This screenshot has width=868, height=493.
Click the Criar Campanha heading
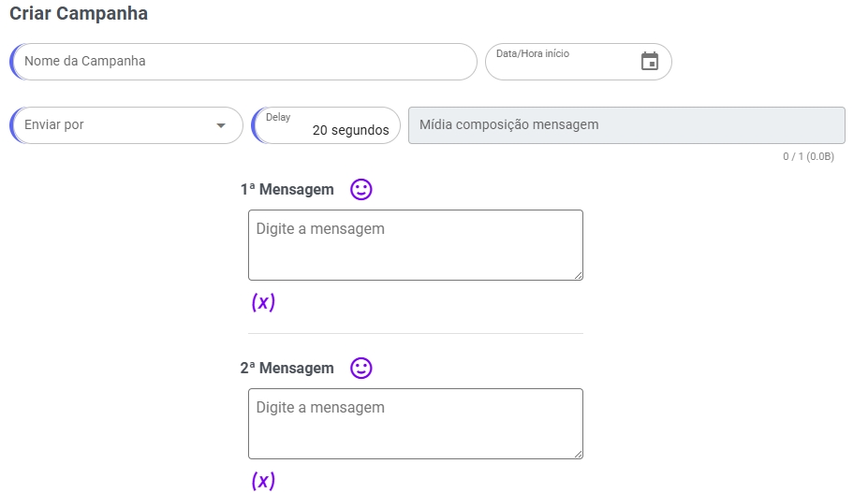79,14
